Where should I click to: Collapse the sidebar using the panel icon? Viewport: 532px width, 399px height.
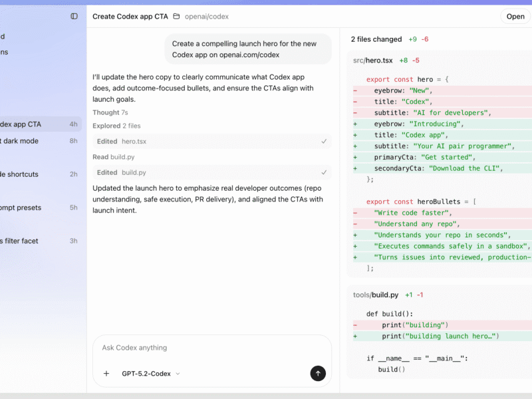coord(74,17)
